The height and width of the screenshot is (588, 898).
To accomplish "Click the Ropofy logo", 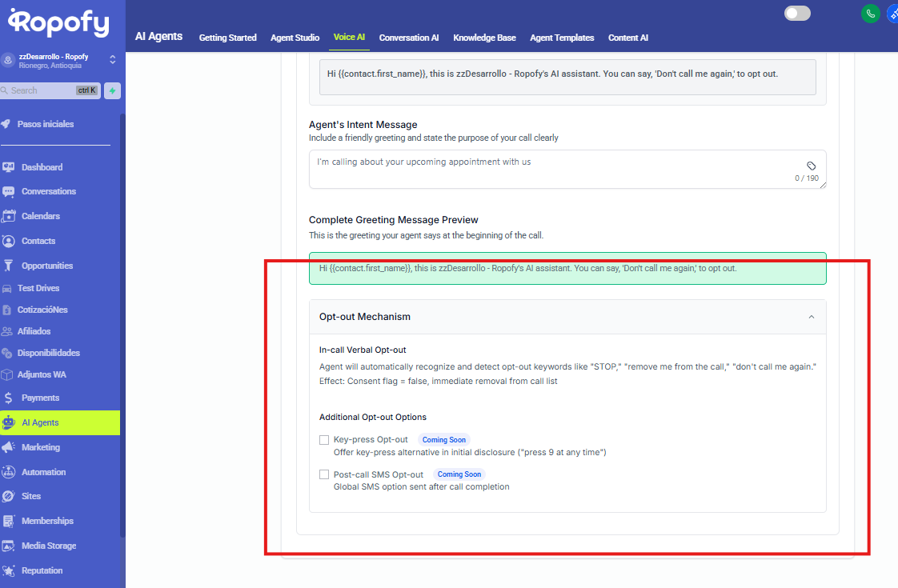I will 59,23.
